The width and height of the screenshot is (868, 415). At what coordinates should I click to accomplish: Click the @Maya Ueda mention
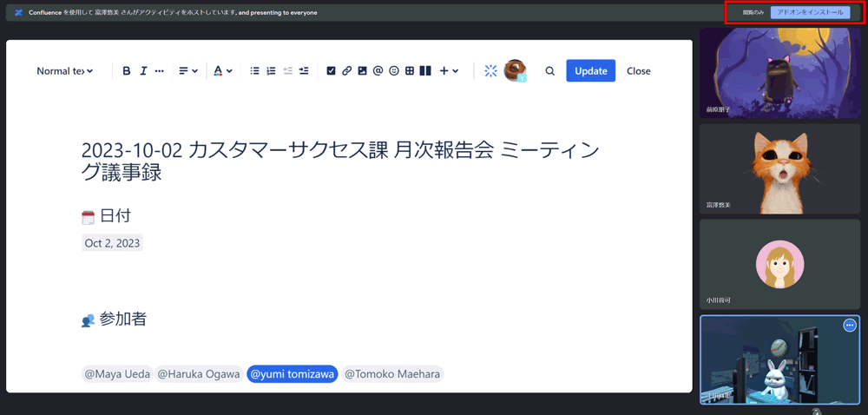point(117,374)
